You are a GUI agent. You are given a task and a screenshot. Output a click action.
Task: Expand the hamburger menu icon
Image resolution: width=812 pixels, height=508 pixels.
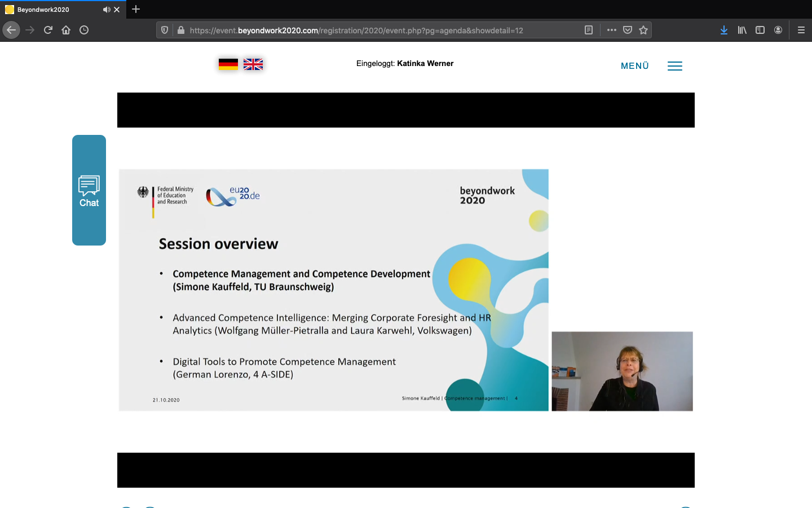pyautogui.click(x=675, y=66)
